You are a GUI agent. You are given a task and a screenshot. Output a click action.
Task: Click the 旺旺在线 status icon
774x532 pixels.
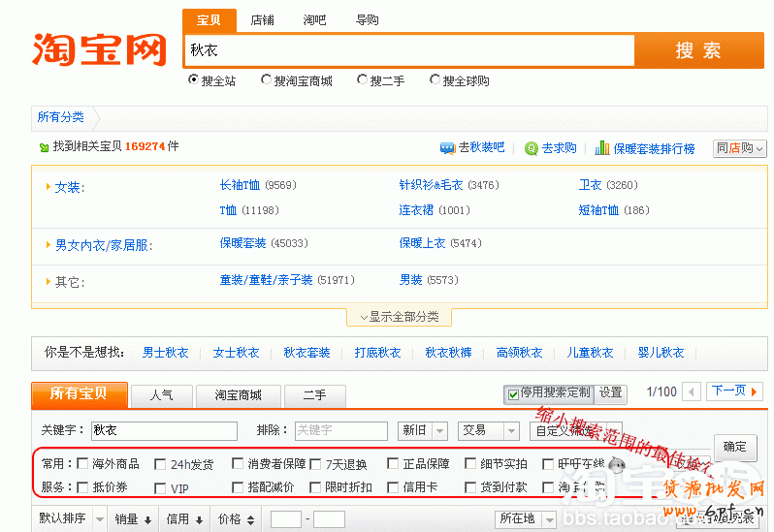(x=614, y=464)
